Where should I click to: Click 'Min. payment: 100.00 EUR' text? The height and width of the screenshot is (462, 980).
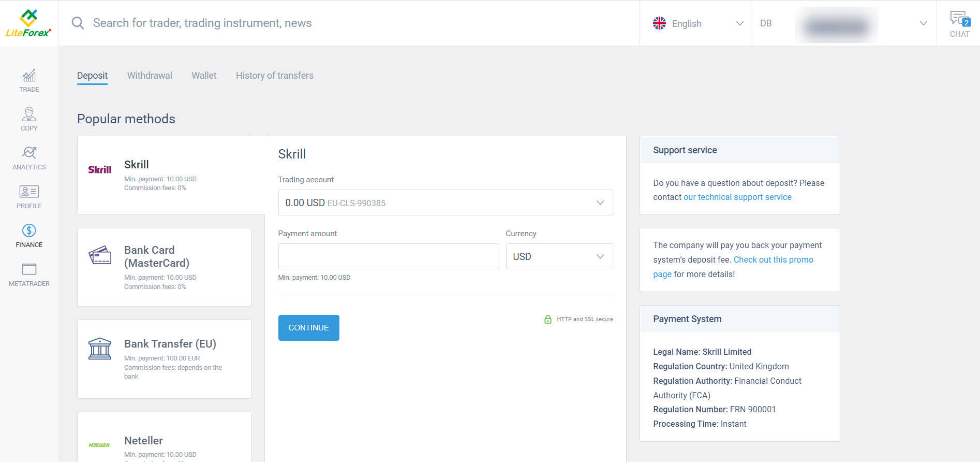pos(162,358)
